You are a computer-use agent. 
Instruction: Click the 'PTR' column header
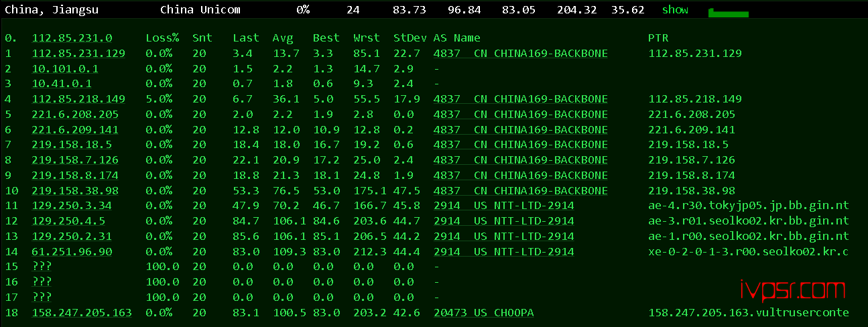pyautogui.click(x=658, y=38)
